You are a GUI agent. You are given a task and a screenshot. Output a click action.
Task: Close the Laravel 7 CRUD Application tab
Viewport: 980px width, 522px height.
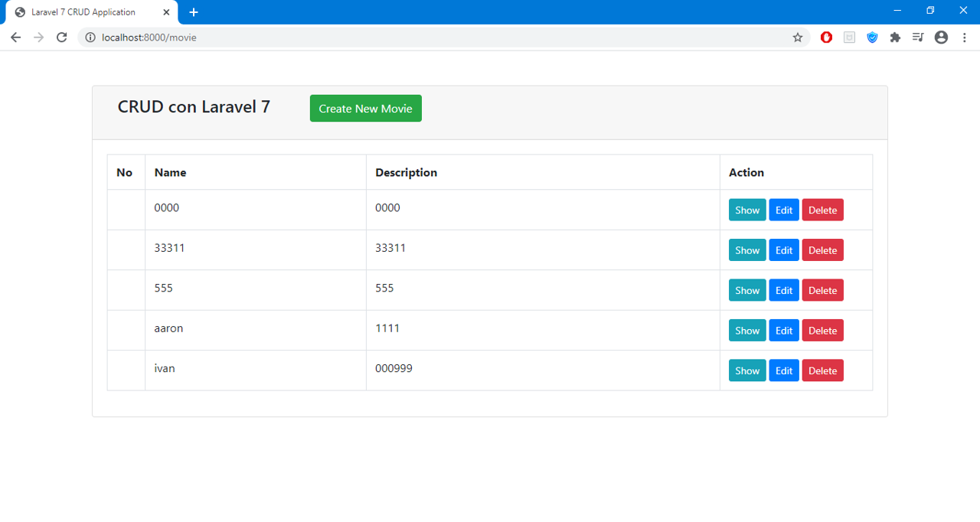[x=166, y=12]
